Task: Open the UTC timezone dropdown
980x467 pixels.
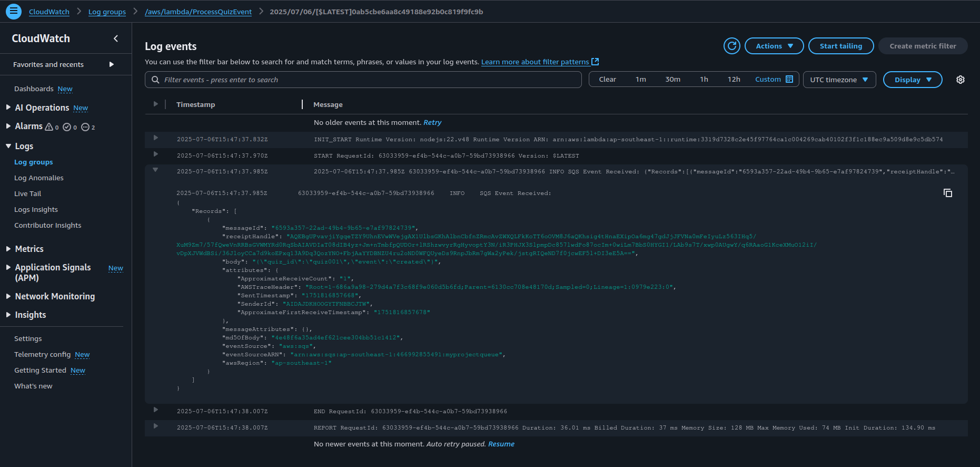Action: point(839,80)
